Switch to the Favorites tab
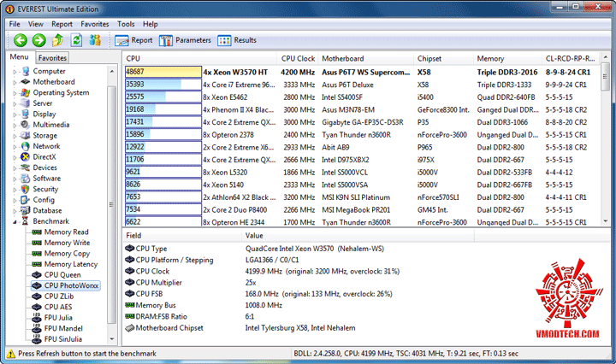This screenshot has height=364, width=616. 52,58
